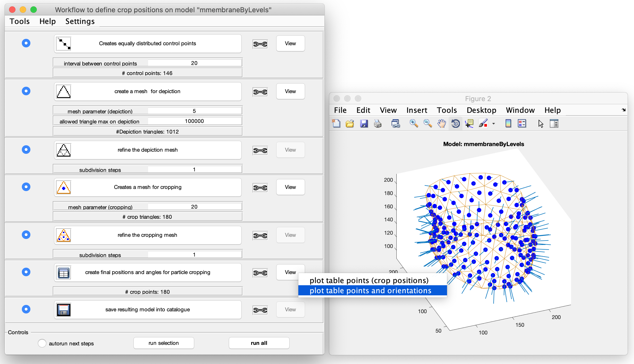Open Window menu in Figure 2
The width and height of the screenshot is (634, 364).
click(x=520, y=110)
